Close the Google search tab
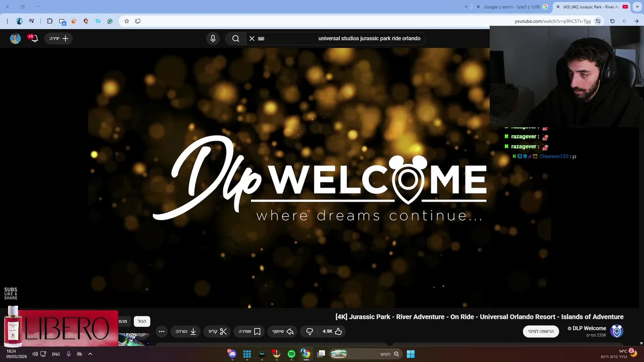The width and height of the screenshot is (644, 362). tap(477, 7)
